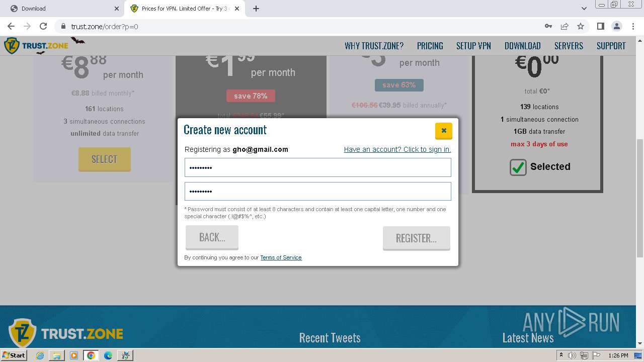Close the Prices for VPN tab
Screen dimensions: 644x362
[237, 9]
